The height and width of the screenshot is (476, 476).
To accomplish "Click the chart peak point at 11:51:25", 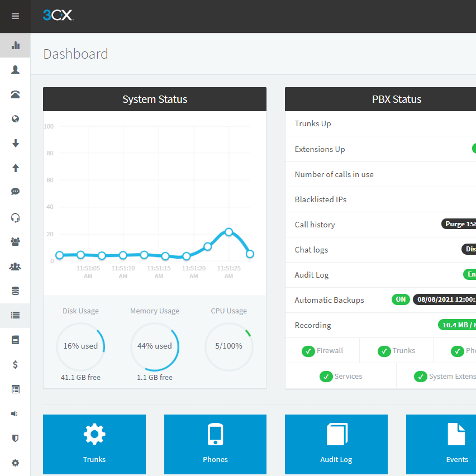I will [x=229, y=232].
